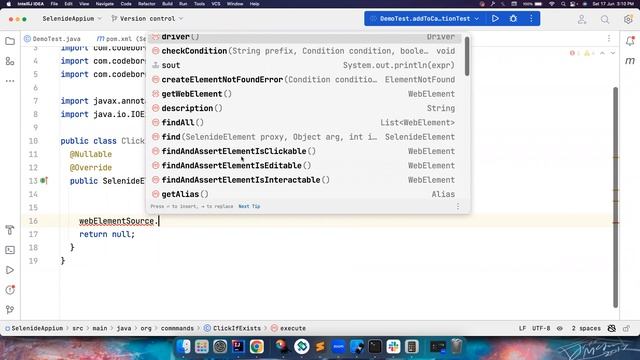Open editor tabs options menu
The width and height of the screenshot is (640, 360).
click(609, 38)
